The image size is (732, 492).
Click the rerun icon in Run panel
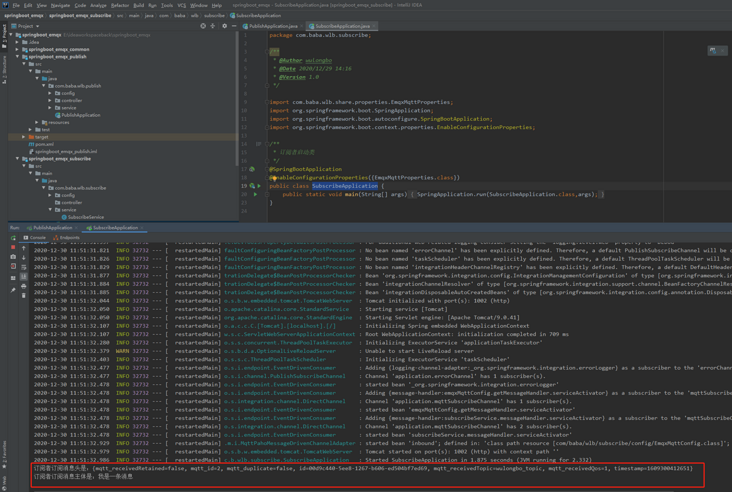point(13,238)
